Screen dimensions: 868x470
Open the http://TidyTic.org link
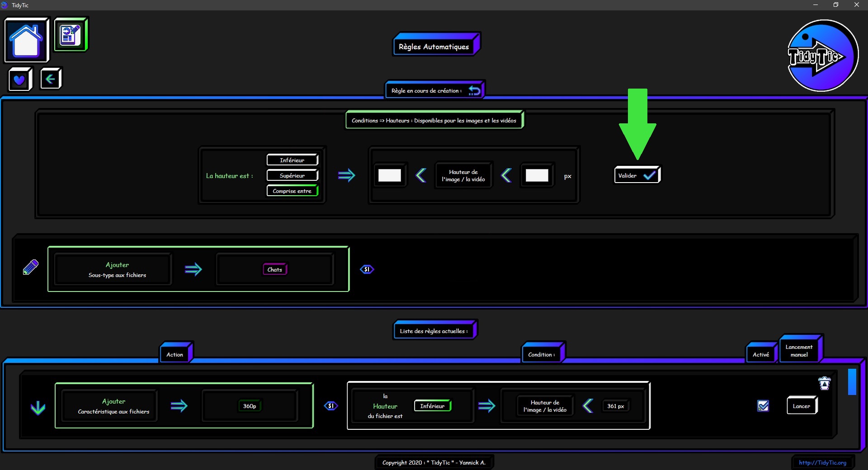point(822,462)
